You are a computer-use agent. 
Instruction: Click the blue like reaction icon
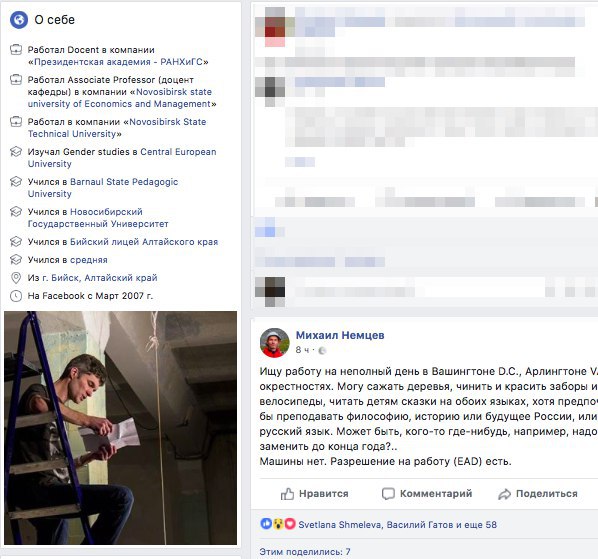point(266,524)
